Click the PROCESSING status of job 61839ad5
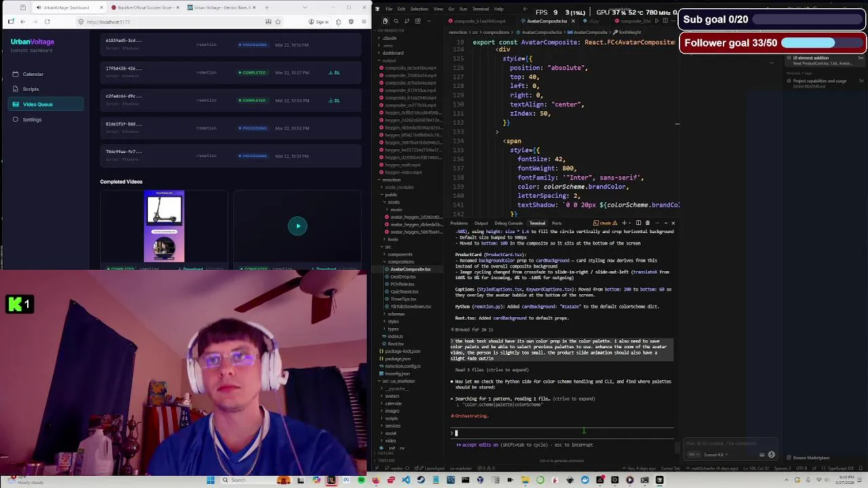 [252, 45]
